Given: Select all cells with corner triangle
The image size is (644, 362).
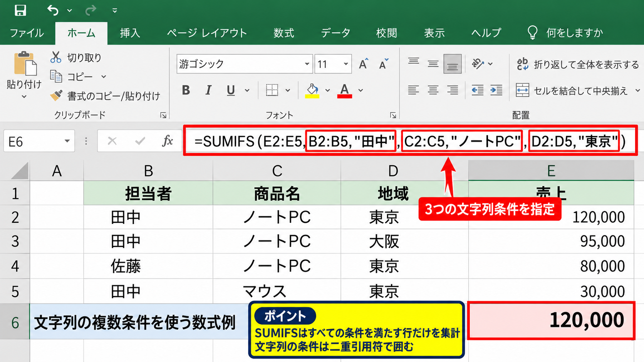Looking at the screenshot, I should coord(19,170).
